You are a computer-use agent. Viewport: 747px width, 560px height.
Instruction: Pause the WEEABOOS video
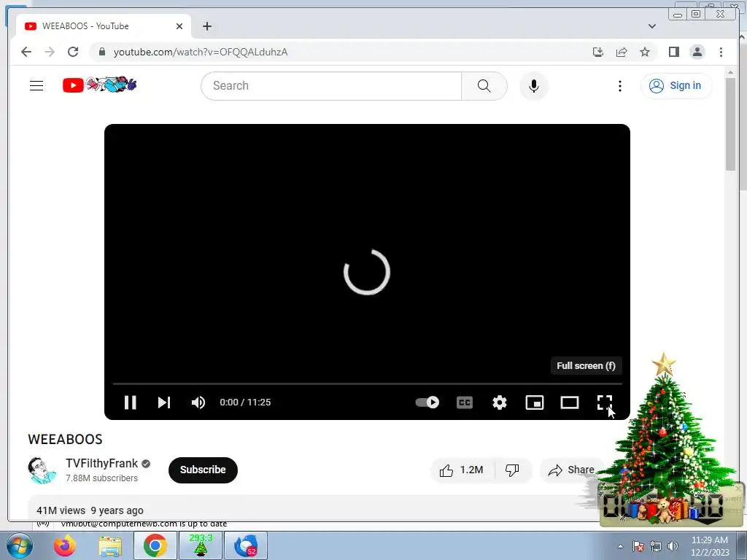(x=130, y=402)
